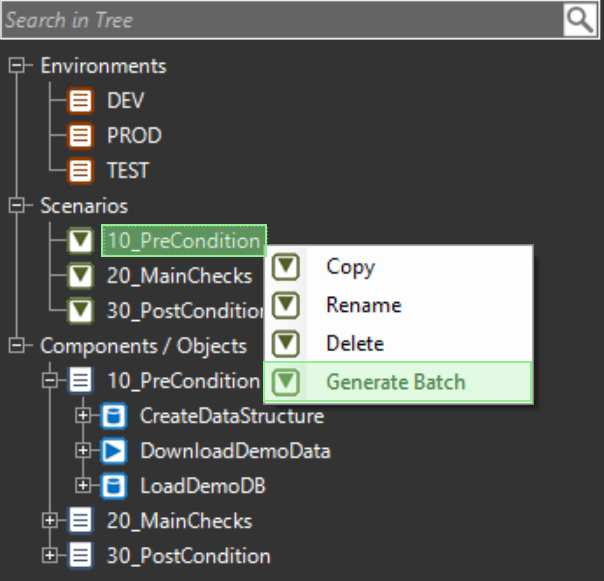Screen dimensions: 604x581
Task: Click the PROD environment icon
Action: 81,136
